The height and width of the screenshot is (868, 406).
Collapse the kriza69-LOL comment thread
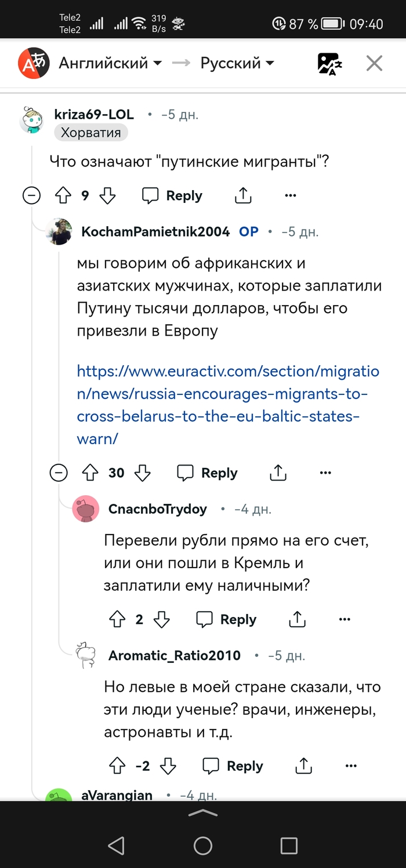click(x=31, y=196)
